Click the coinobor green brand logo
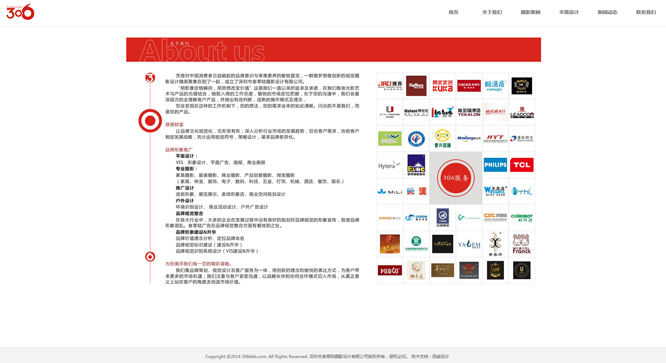The height and width of the screenshot is (363, 666). 522,217
